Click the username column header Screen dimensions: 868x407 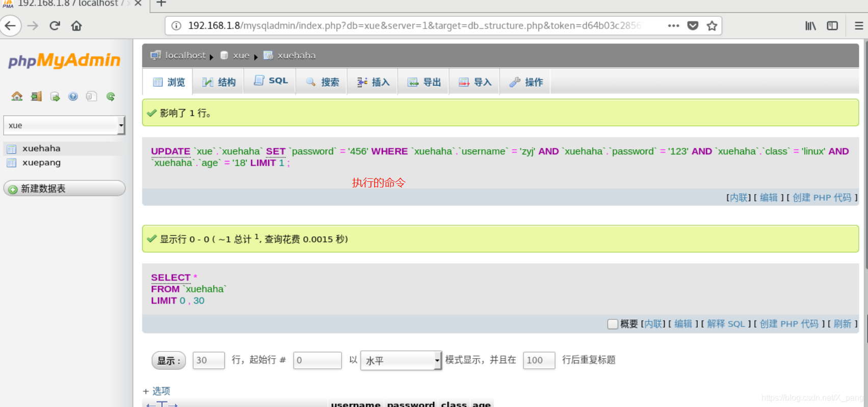[x=356, y=404]
